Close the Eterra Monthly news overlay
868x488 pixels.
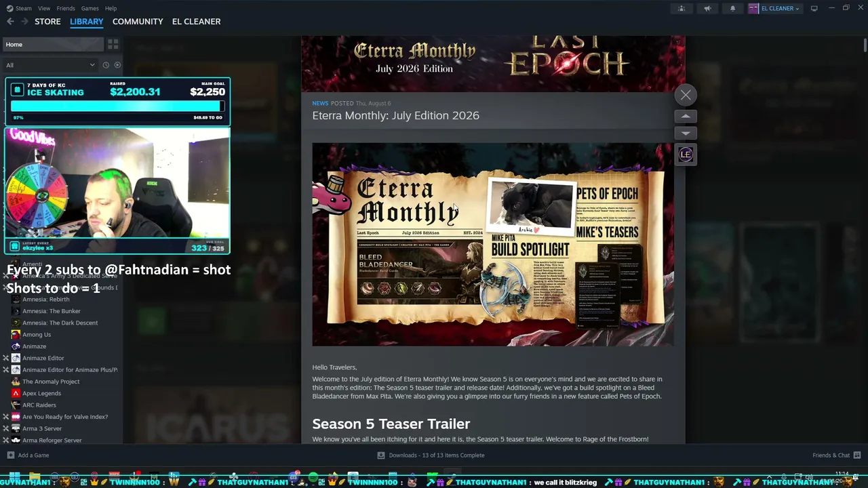tap(686, 95)
